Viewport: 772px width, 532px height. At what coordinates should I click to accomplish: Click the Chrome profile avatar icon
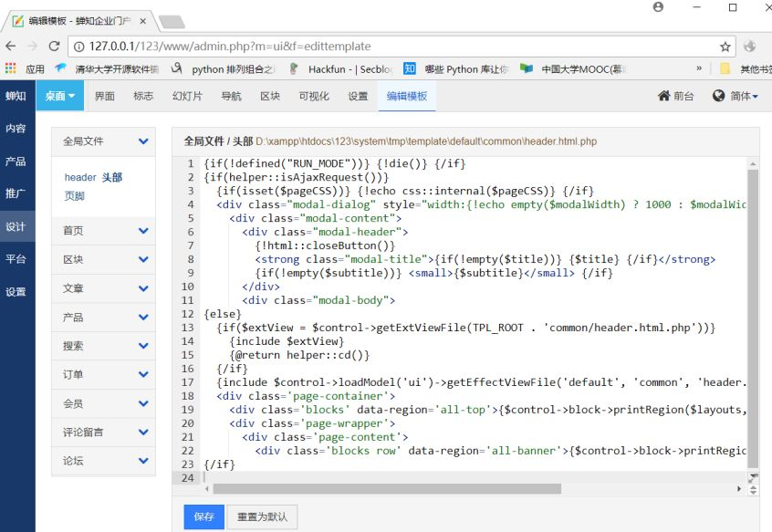(x=659, y=7)
